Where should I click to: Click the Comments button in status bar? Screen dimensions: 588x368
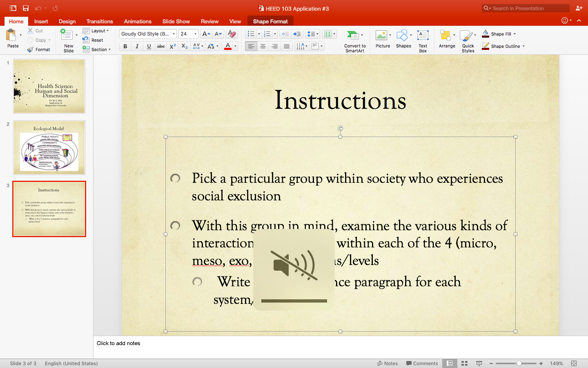[422, 363]
